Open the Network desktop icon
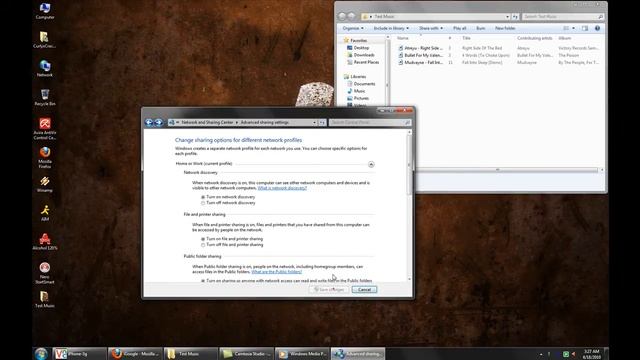640x360 pixels. coord(45,69)
